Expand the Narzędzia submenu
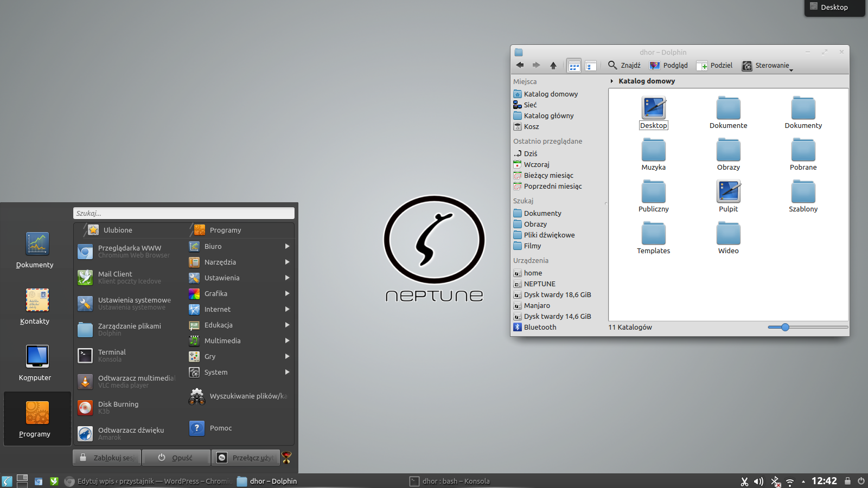 tap(239, 262)
